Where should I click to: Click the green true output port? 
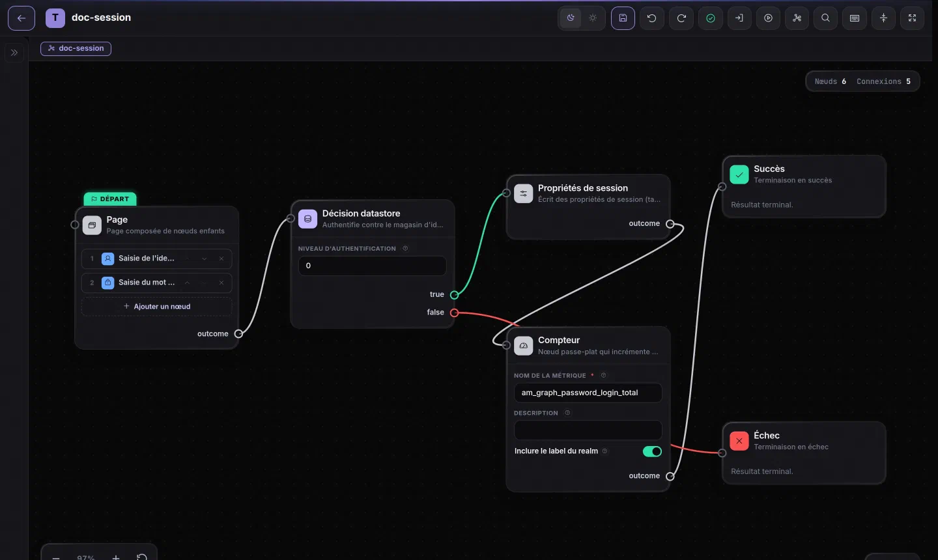pyautogui.click(x=455, y=295)
